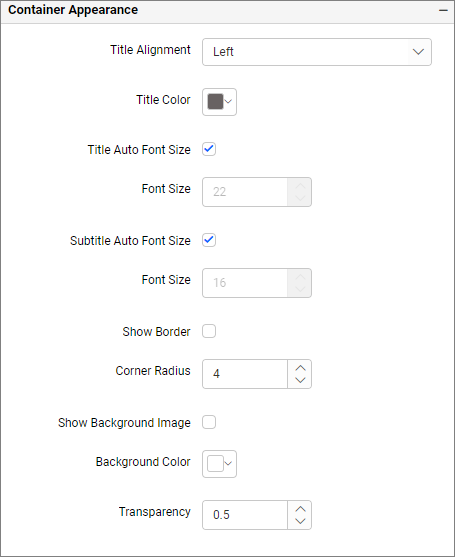Enable Show Background Image checkbox
The height and width of the screenshot is (557, 455).
[x=209, y=422]
